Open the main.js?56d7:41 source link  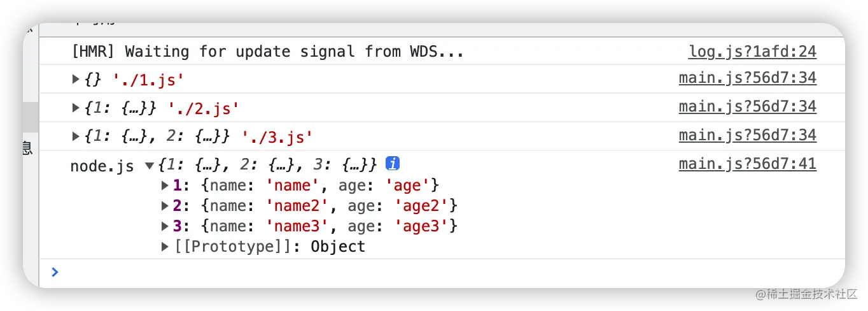pos(748,164)
